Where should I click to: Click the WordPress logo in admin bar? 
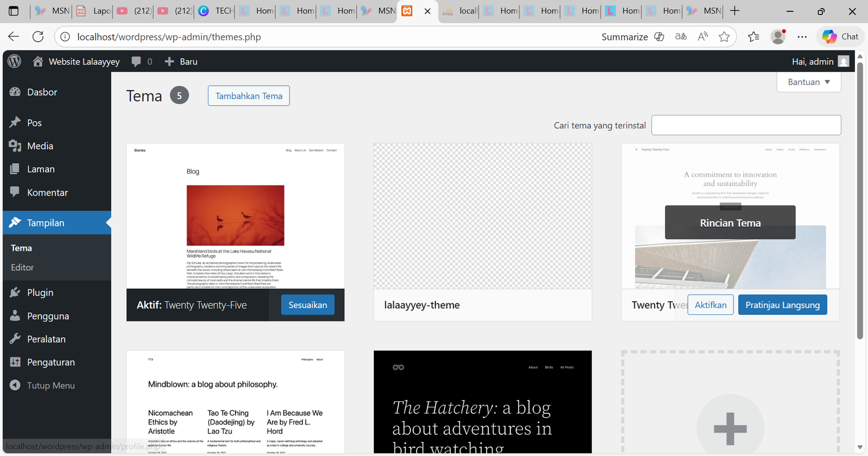[x=15, y=61]
